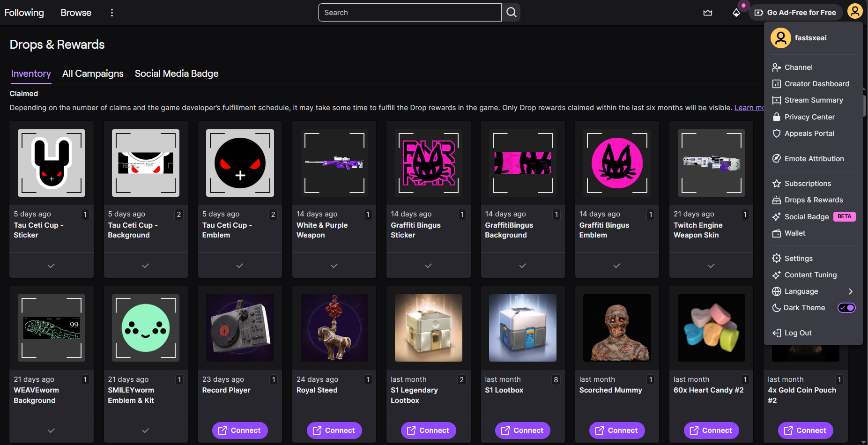Click the search magnifier button
868x445 pixels.
[x=511, y=13]
